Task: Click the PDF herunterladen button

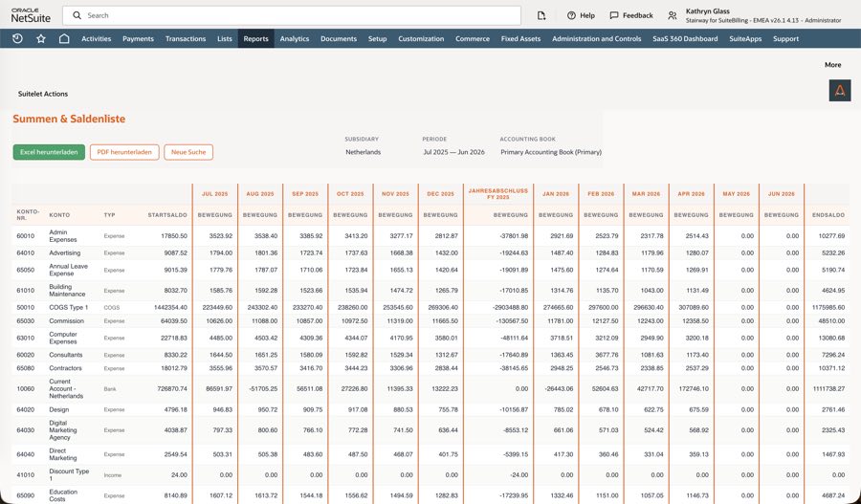Action: 124,152
